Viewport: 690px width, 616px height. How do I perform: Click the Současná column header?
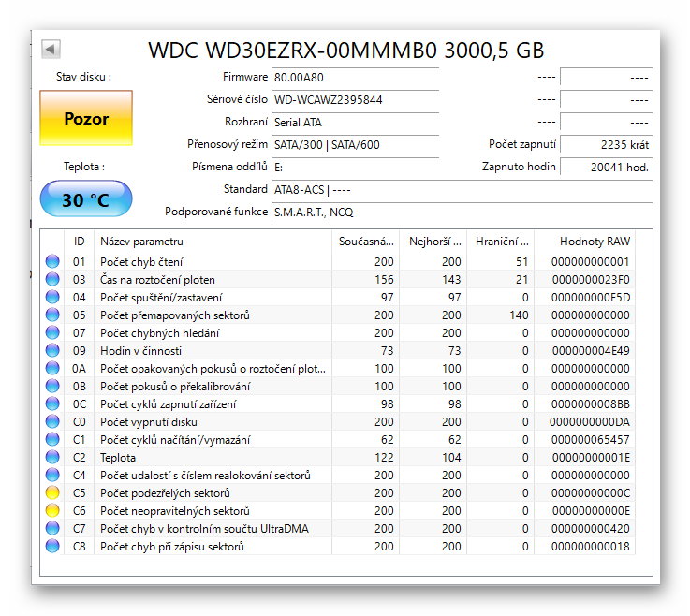point(366,242)
